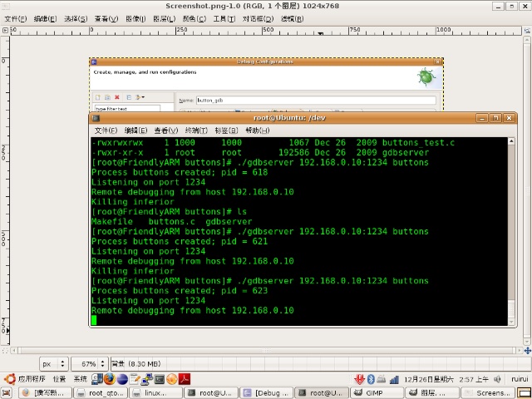The height and width of the screenshot is (399, 532).
Task: Open terminal 文件(F) menu
Action: [106, 131]
